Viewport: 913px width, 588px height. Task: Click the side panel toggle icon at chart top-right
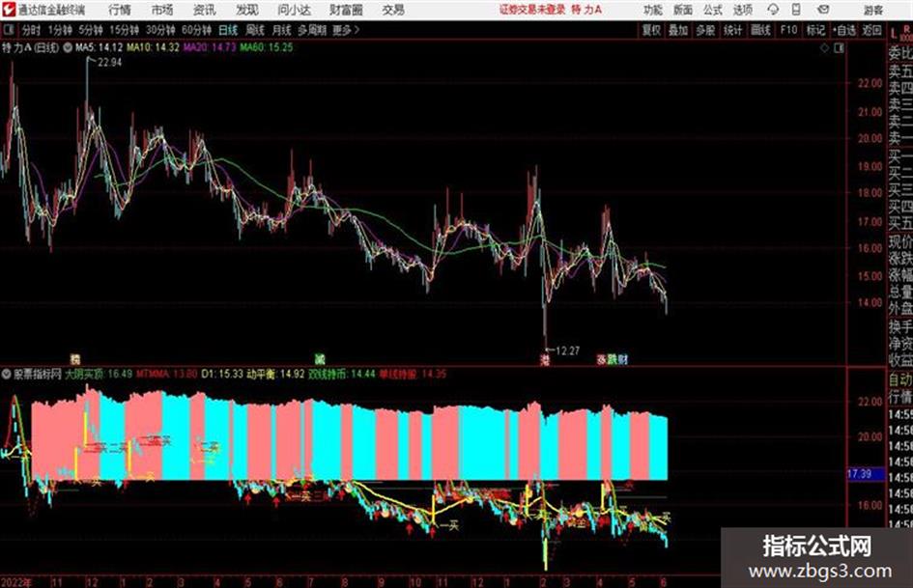(x=839, y=48)
